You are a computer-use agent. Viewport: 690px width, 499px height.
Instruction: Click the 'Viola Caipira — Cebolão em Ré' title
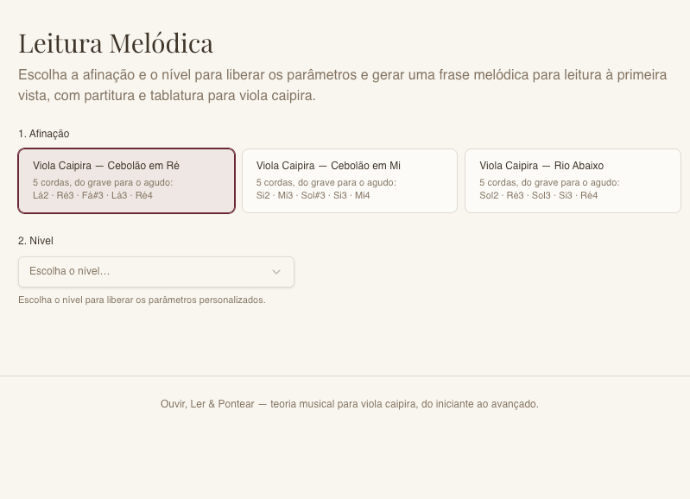106,166
